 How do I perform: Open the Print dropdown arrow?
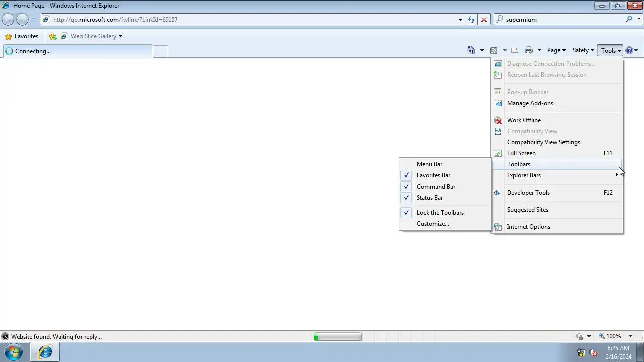(x=539, y=50)
